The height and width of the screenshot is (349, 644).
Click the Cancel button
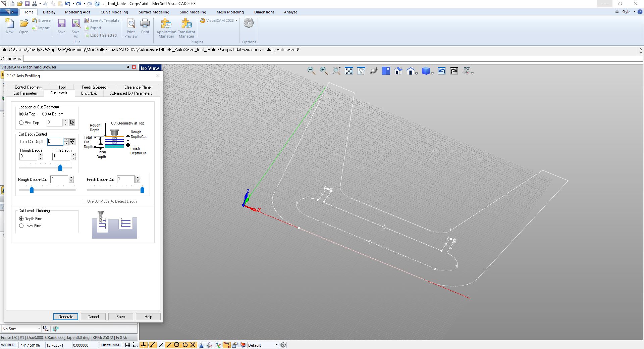pos(93,317)
